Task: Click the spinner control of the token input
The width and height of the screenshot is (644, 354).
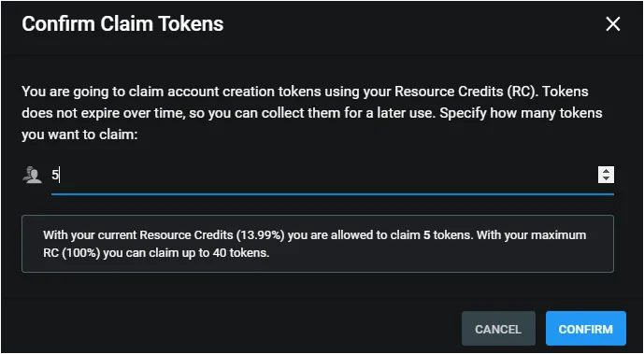Action: pos(606,175)
